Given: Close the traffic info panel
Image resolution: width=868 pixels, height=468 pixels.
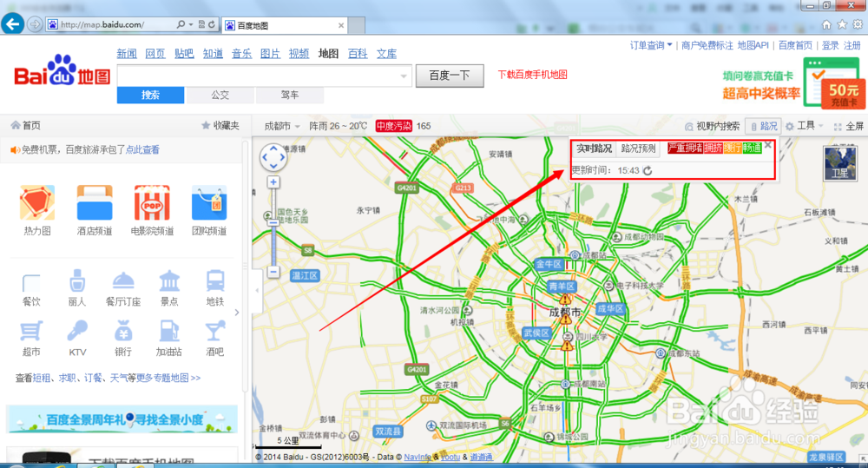Looking at the screenshot, I should pos(768,145).
